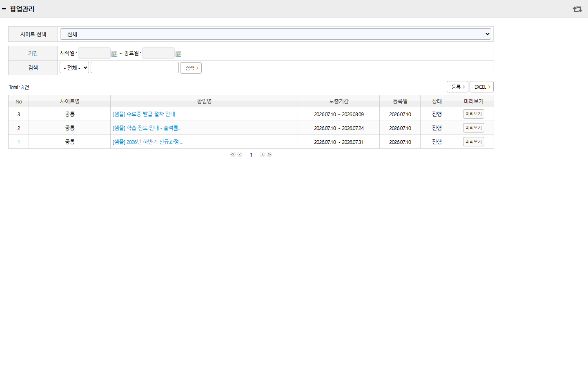588x368 pixels.
Task: Click the 미리보기 column header
Action: click(474, 101)
